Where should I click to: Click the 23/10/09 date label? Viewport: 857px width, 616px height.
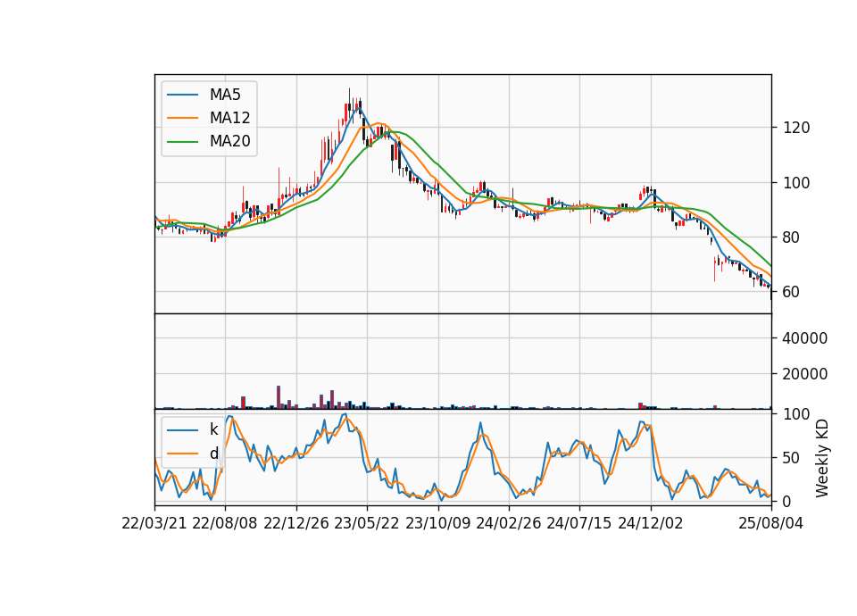point(437,523)
